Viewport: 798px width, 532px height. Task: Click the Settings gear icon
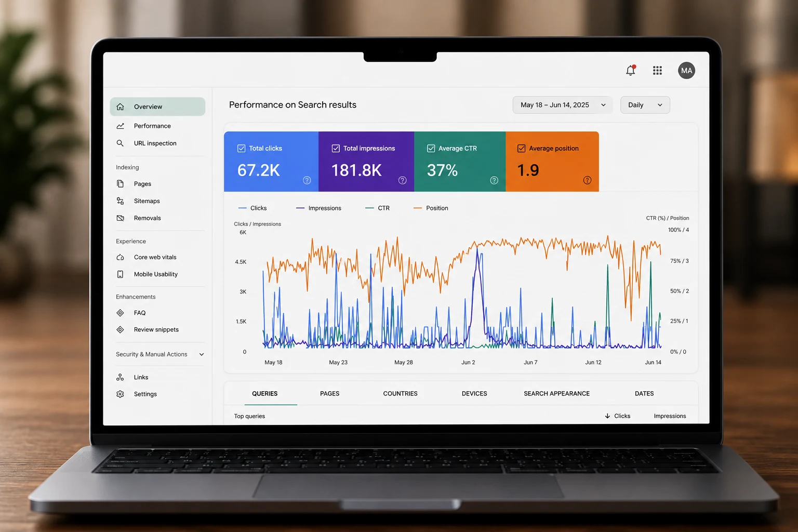tap(120, 394)
